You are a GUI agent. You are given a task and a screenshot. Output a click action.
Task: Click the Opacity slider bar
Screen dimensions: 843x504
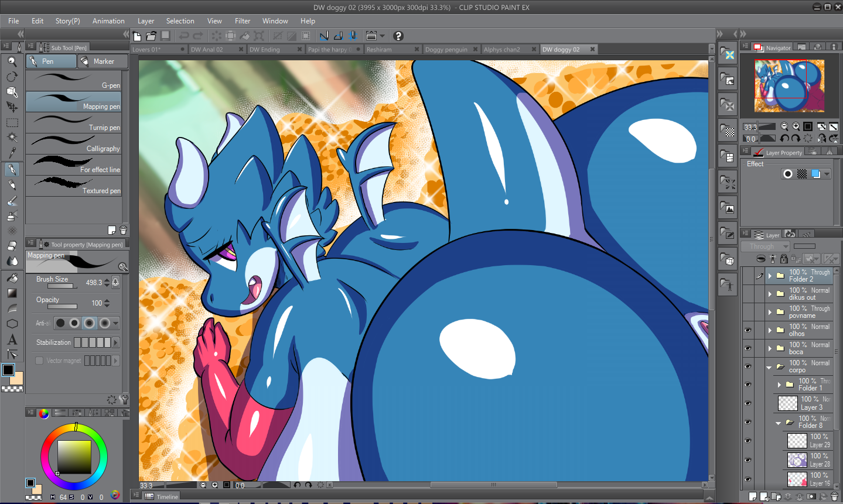(x=62, y=306)
